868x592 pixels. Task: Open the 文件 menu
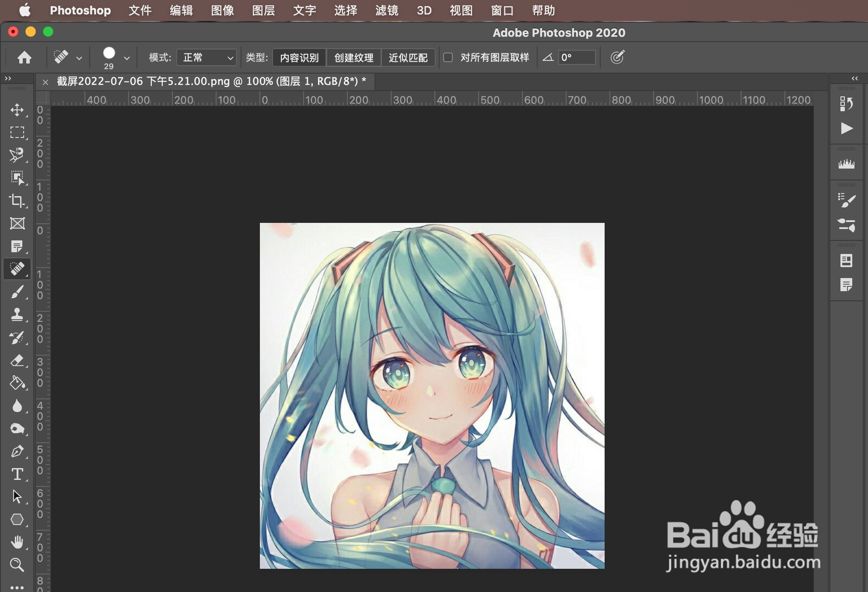[x=140, y=10]
